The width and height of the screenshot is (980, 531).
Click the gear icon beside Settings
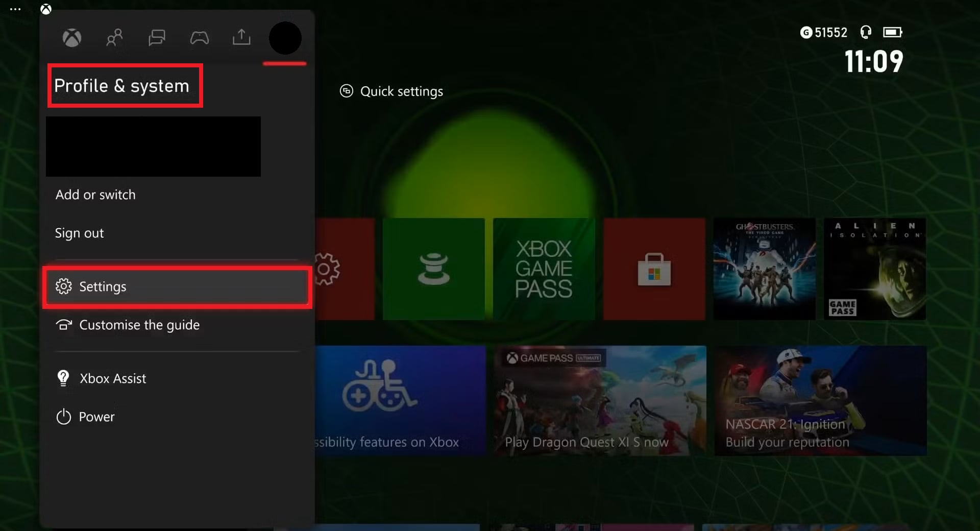[x=64, y=286]
